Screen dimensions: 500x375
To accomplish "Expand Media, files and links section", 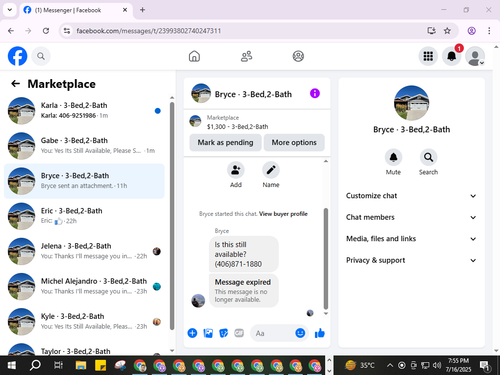I will 411,239.
